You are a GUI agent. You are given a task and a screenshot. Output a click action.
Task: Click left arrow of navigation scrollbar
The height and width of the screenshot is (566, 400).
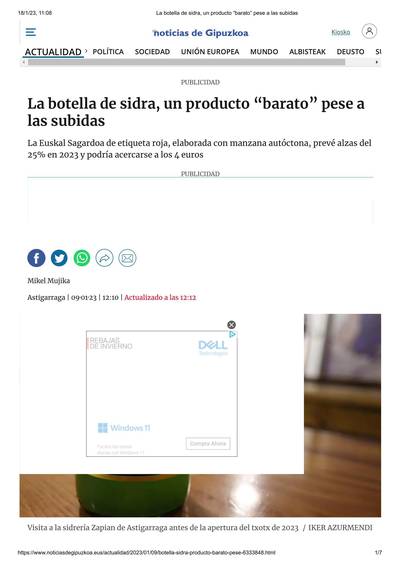coord(23,62)
